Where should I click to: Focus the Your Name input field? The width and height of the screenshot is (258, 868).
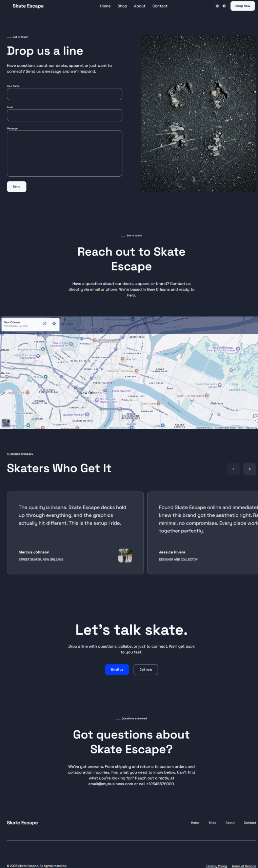click(x=64, y=94)
